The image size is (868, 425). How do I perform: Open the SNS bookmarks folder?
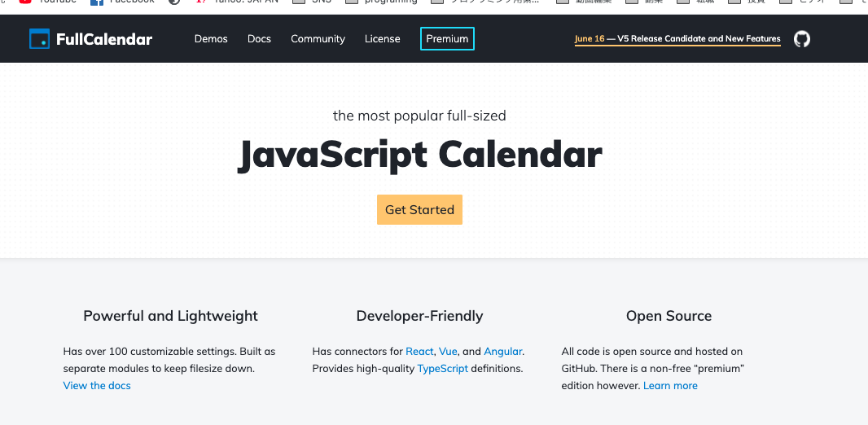[312, 2]
